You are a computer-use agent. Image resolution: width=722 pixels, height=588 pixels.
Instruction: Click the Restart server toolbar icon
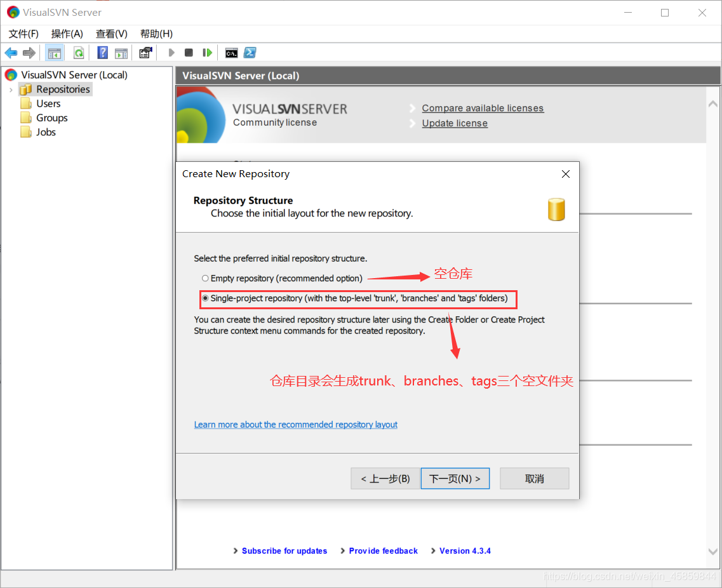(207, 53)
